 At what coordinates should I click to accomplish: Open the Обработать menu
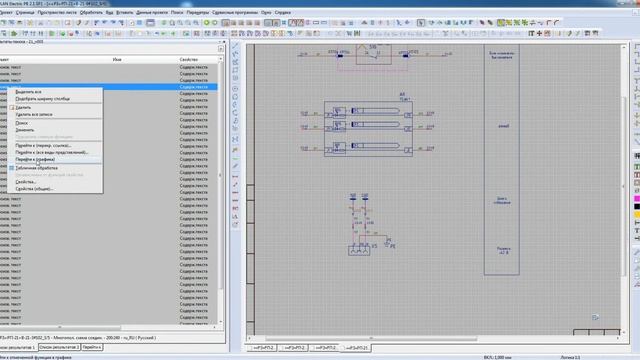point(91,13)
